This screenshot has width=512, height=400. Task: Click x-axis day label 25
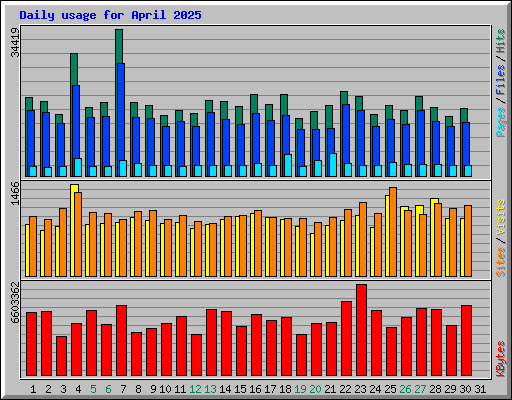[x=390, y=389]
